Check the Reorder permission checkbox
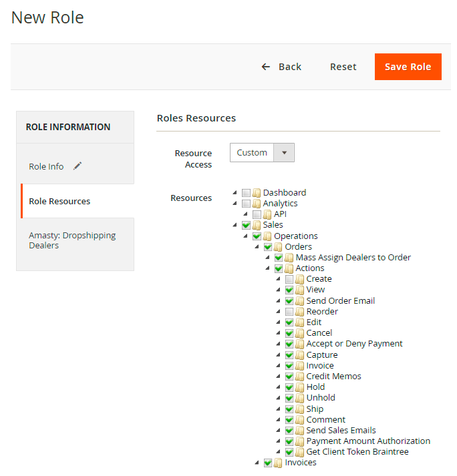 [289, 312]
